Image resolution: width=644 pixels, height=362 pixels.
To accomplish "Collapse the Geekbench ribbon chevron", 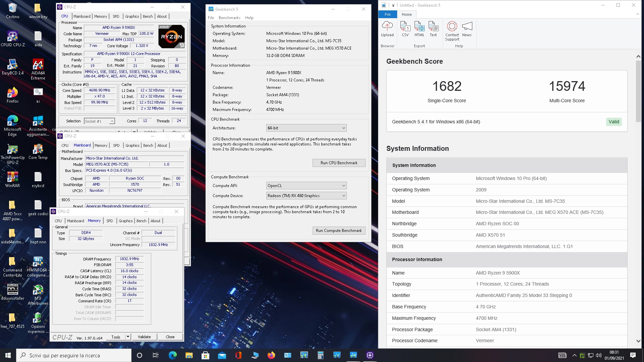I will pyautogui.click(x=638, y=14).
